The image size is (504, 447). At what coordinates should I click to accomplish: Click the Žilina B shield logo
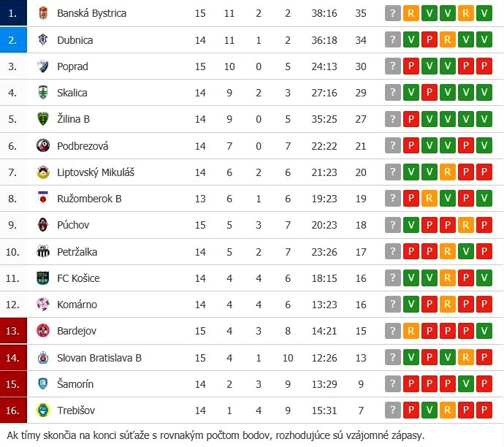click(x=43, y=119)
